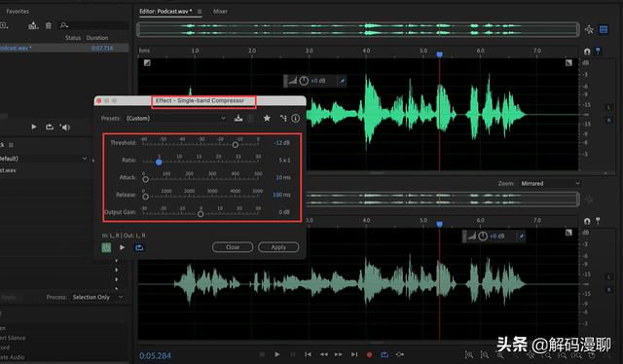Open the (Default) preset dropdown in the left panel
Image resolution: width=623 pixels, height=364 pixels.
pyautogui.click(x=44, y=159)
